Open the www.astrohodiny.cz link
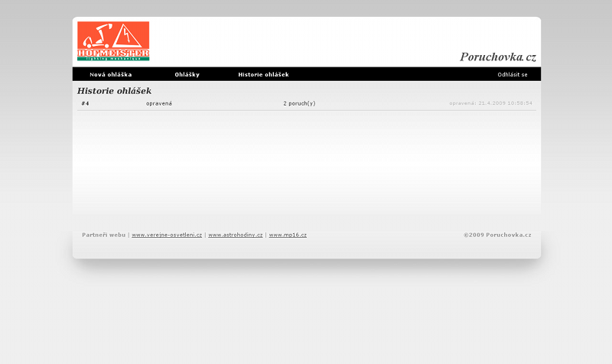 tap(236, 235)
